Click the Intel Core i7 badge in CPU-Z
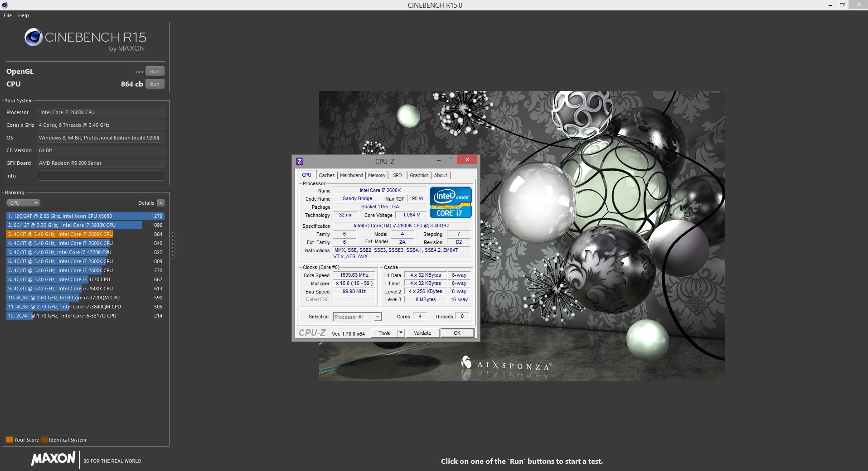The width and height of the screenshot is (868, 471). (x=451, y=202)
